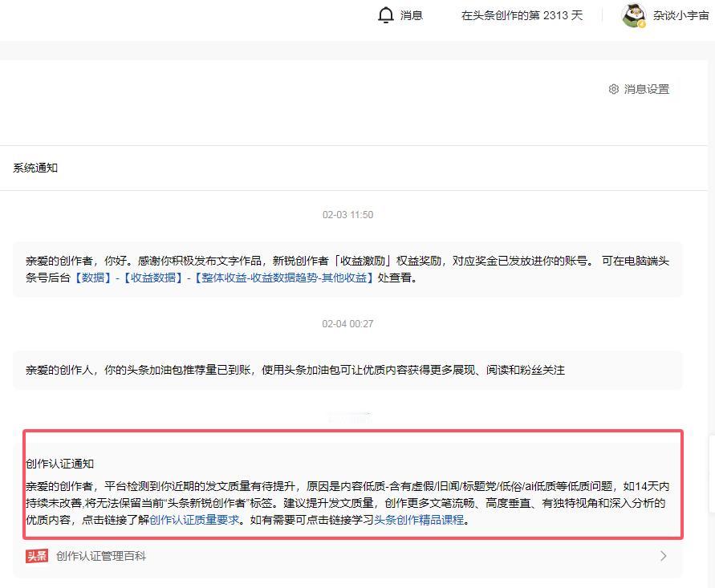Open the 杂谈小宇宙 account name
The width and height of the screenshot is (715, 588).
coord(680,15)
